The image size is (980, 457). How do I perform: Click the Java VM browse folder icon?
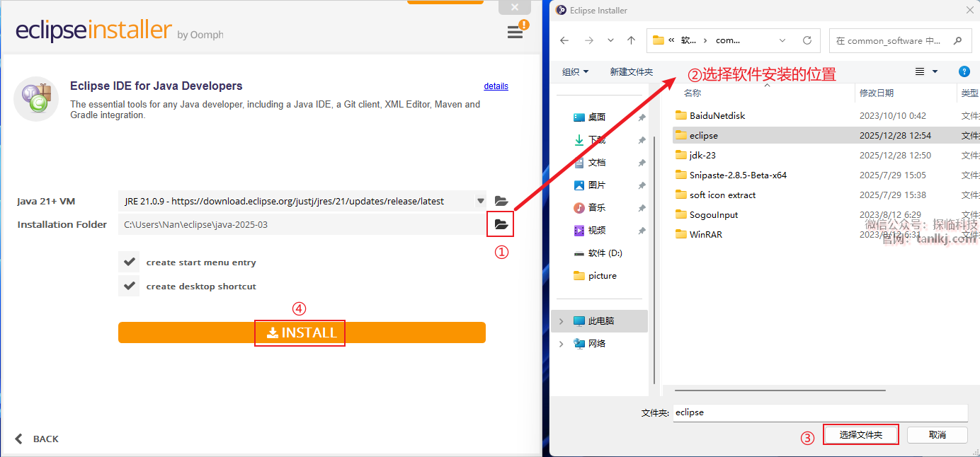coord(501,201)
